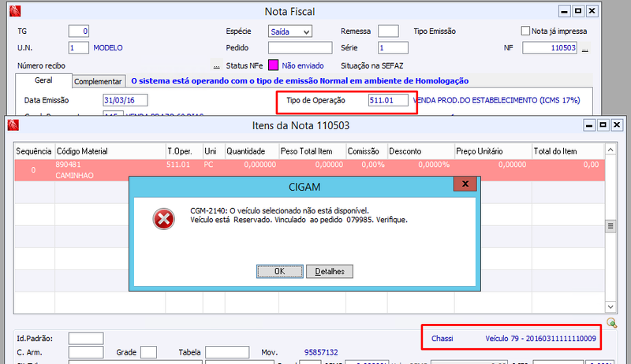This screenshot has width=631, height=364.
Task: Click the Remessa input field
Action: (388, 31)
